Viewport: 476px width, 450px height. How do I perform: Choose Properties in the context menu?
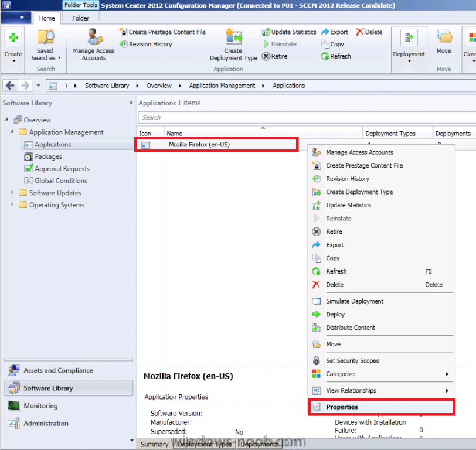point(382,407)
